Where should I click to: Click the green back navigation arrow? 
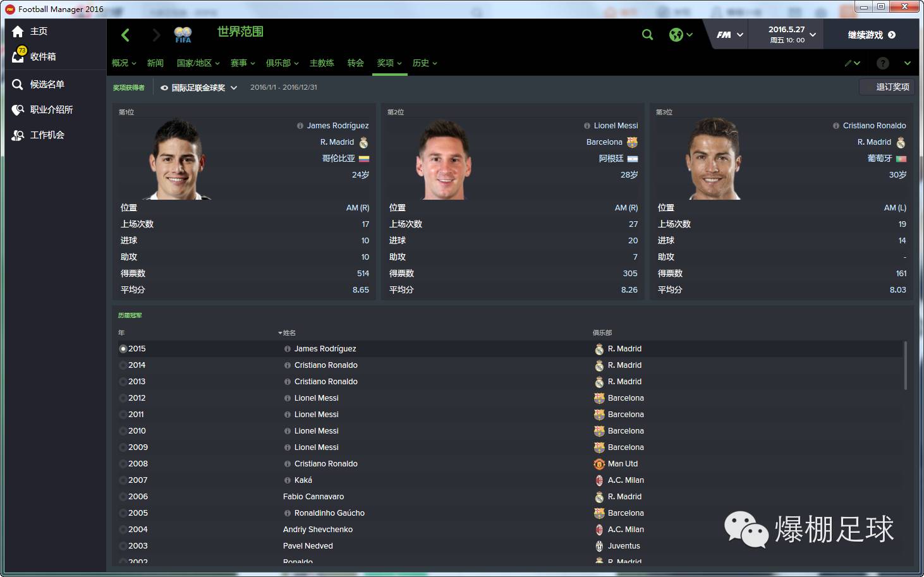click(x=125, y=35)
